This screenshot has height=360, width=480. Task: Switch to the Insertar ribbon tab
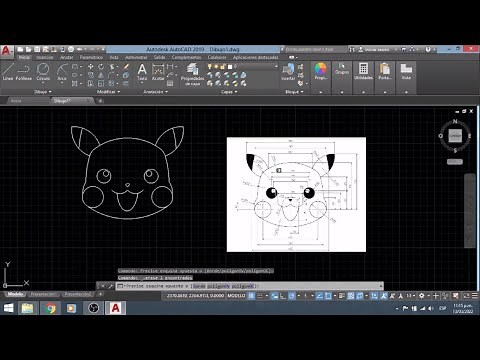(45, 57)
